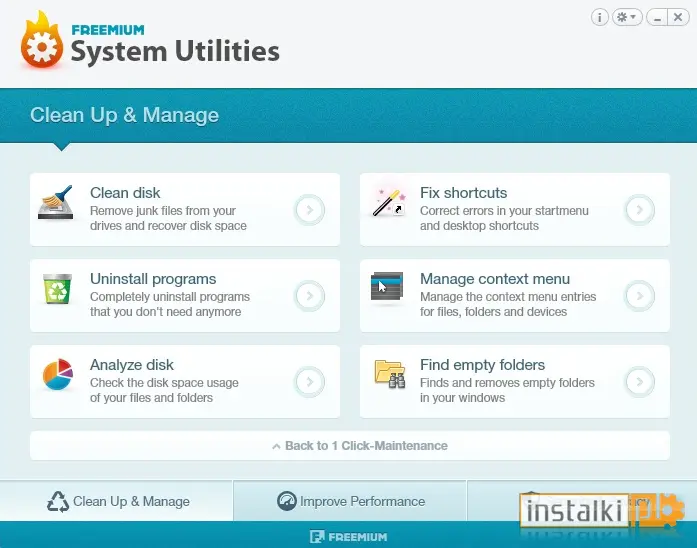The image size is (697, 548).
Task: Switch to Improve Performance tab
Action: pyautogui.click(x=350, y=501)
